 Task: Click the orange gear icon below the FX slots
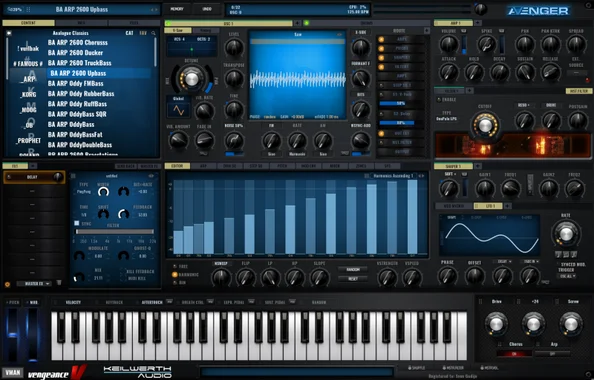click(7, 284)
